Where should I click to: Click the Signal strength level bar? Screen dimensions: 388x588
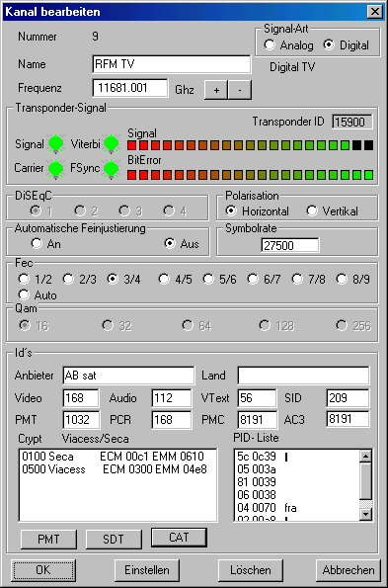(x=250, y=145)
